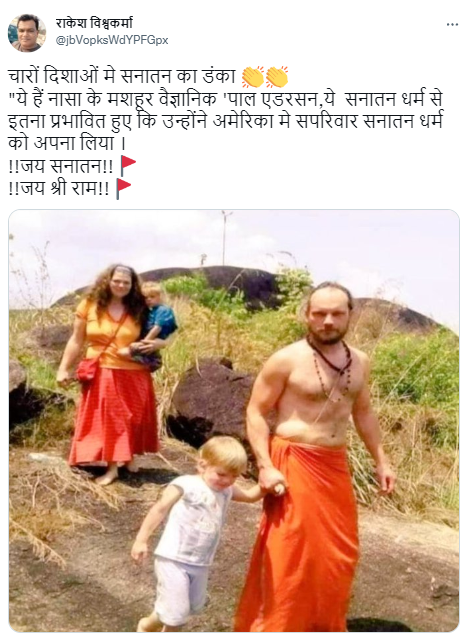
Task: Click the text !!जय श्री राम!!
Action: tap(58, 189)
